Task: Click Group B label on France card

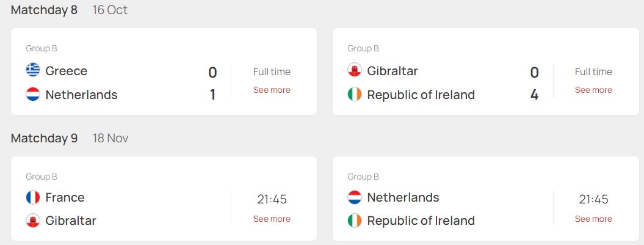Action: [x=41, y=177]
